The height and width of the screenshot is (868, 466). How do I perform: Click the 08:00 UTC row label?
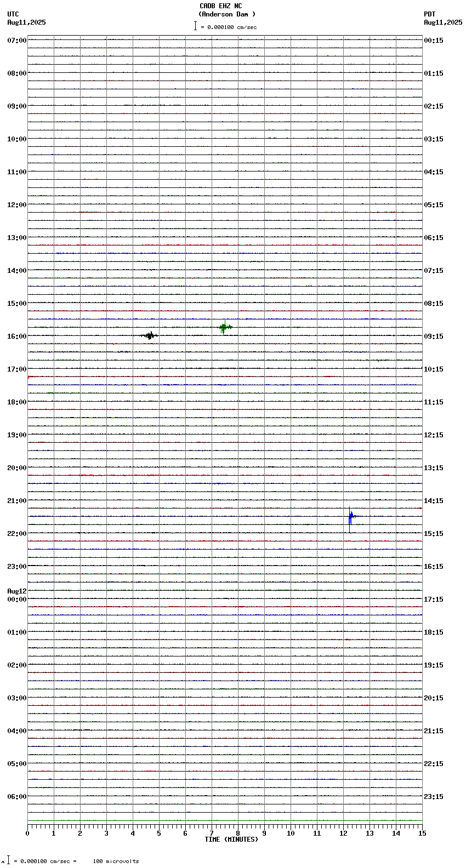pyautogui.click(x=17, y=73)
